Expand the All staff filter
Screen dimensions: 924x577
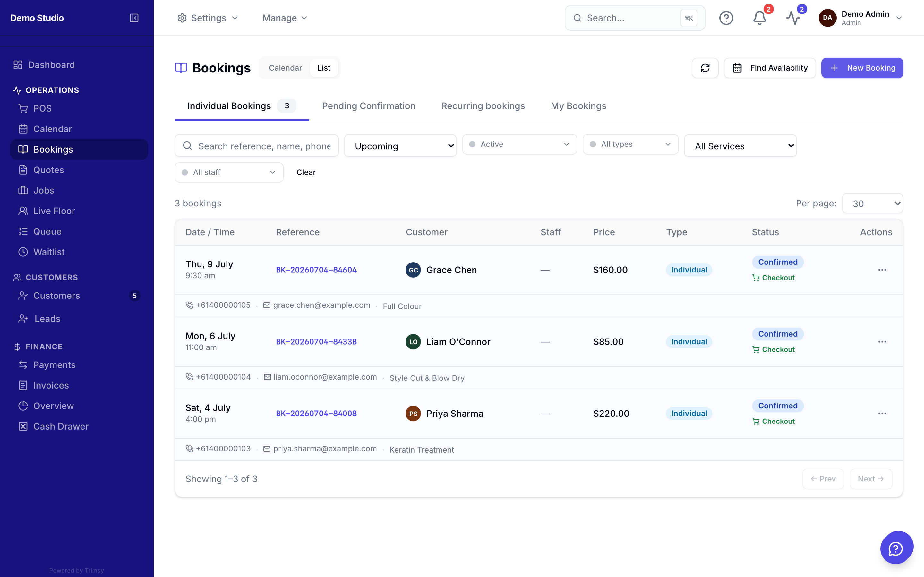click(x=229, y=172)
